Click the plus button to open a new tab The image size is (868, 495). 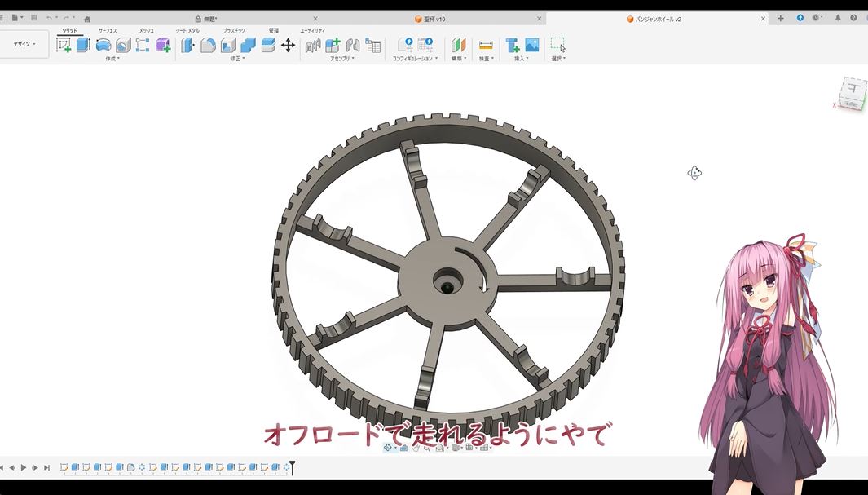780,18
